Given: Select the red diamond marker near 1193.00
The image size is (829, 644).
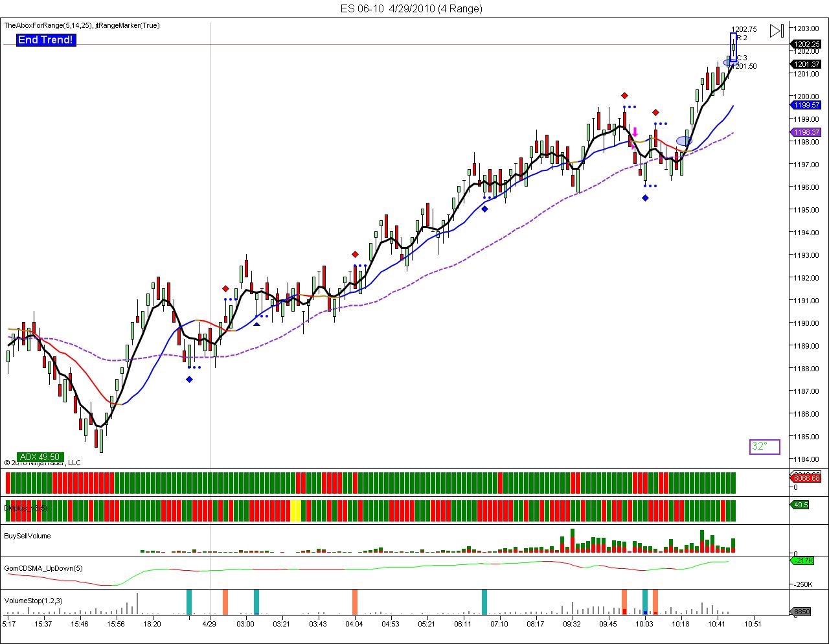Looking at the screenshot, I should click(x=355, y=255).
